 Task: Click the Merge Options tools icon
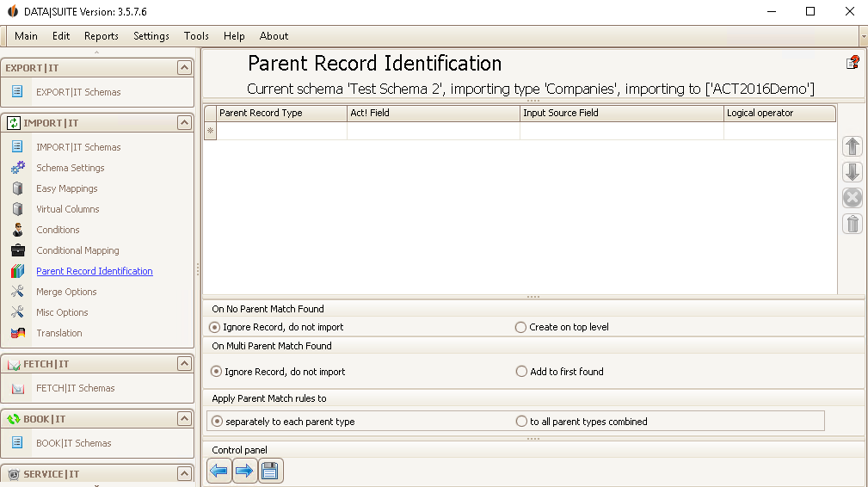coord(18,291)
